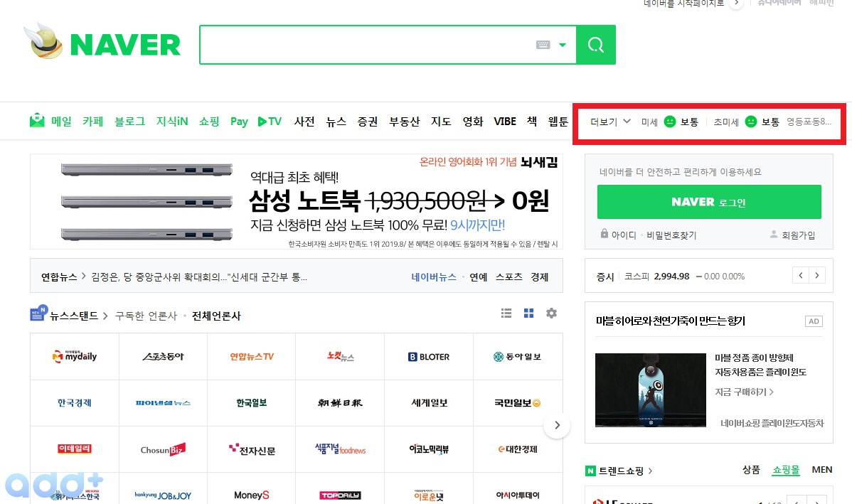Image resolution: width=852 pixels, height=504 pixels.
Task: Click the 회원가입 sign-up link
Action: coord(798,235)
